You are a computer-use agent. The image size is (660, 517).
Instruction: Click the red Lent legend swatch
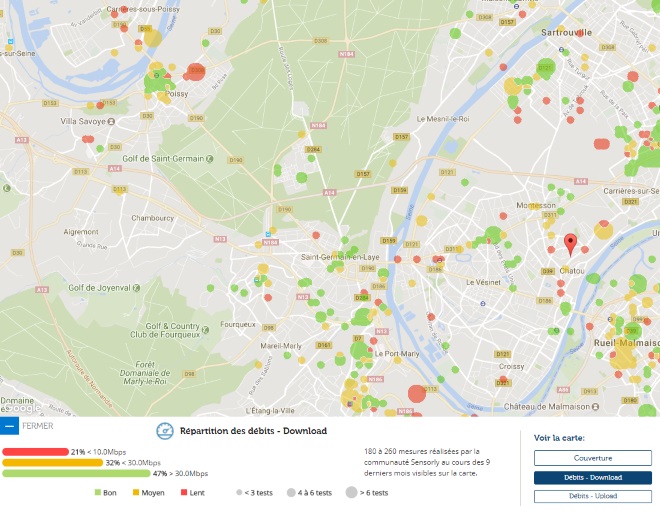[184, 493]
